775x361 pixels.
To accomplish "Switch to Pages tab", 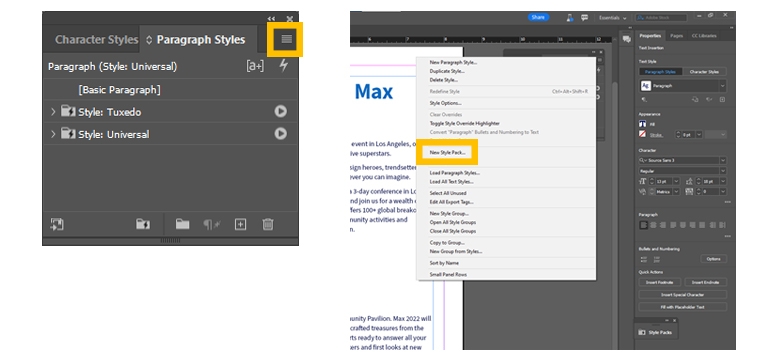I will click(x=676, y=36).
